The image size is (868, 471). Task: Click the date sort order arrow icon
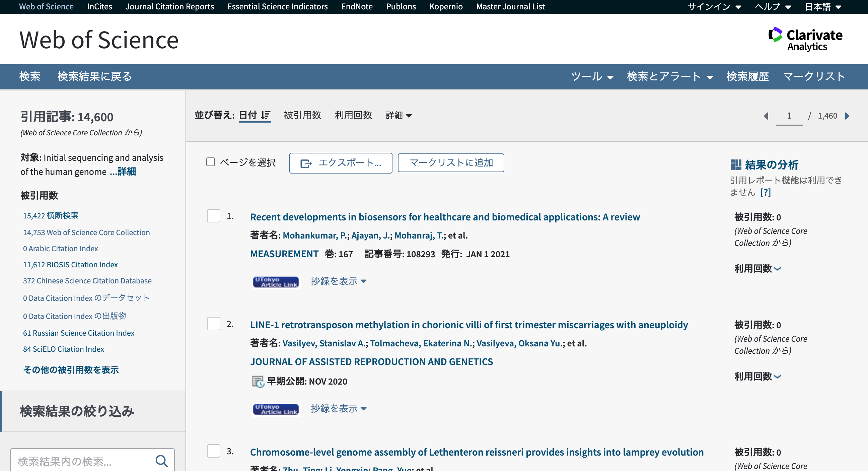click(x=266, y=115)
